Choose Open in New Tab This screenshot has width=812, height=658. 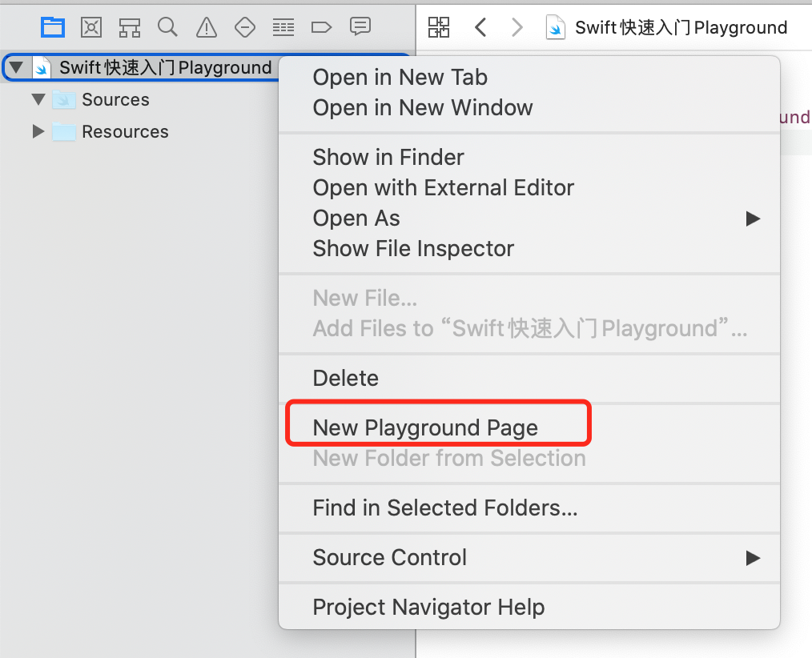(x=400, y=77)
